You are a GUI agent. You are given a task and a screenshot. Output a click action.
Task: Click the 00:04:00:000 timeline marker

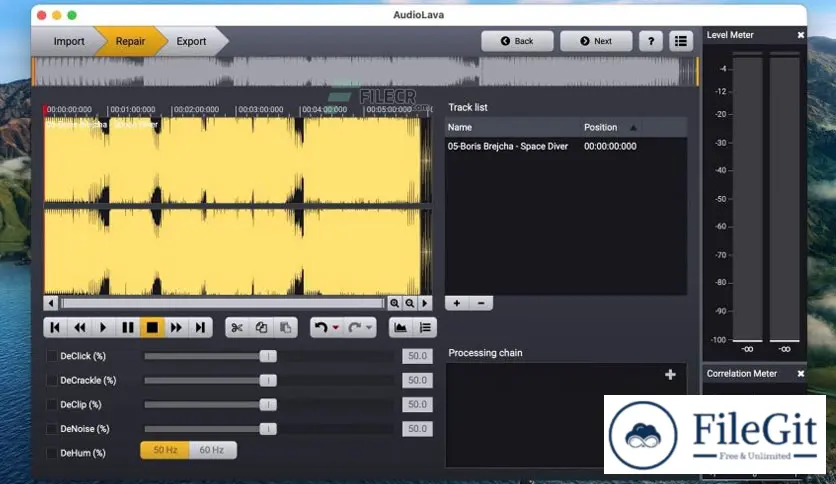coord(324,109)
